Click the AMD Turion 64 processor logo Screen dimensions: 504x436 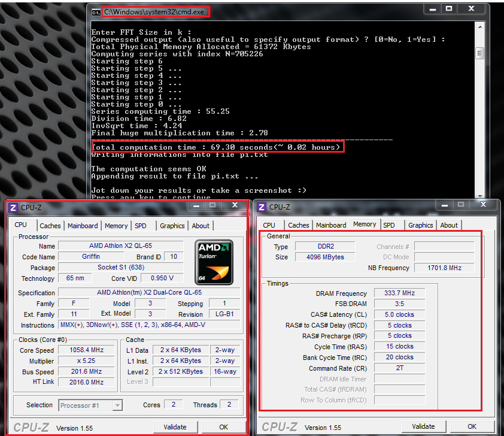(x=214, y=262)
